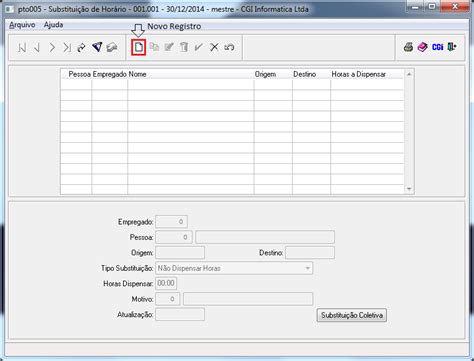Click the Nome column header

[137, 74]
